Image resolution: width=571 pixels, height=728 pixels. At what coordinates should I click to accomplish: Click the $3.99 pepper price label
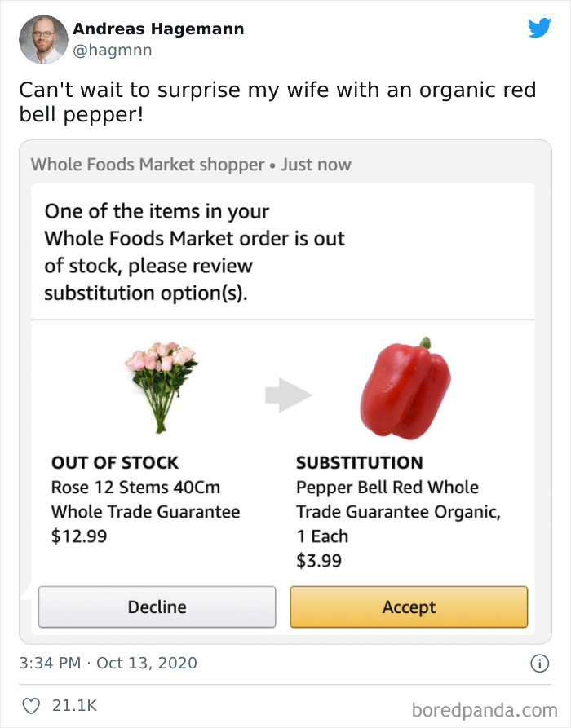(x=317, y=561)
